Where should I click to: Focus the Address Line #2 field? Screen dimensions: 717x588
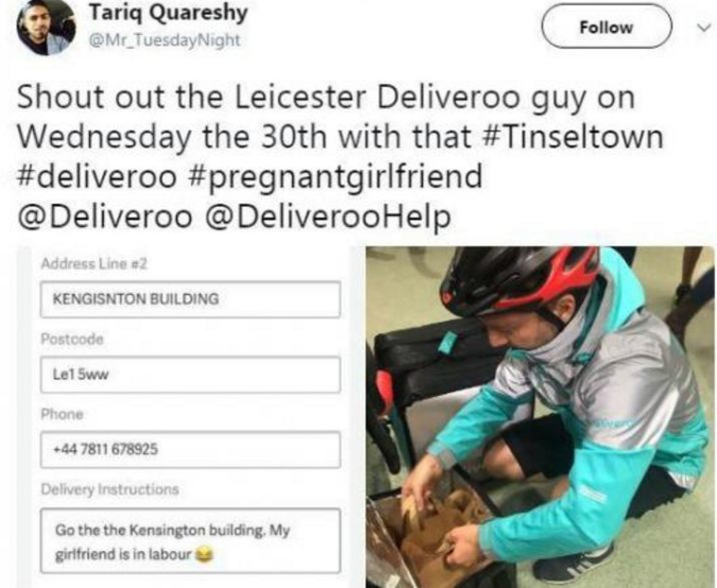[x=190, y=300]
